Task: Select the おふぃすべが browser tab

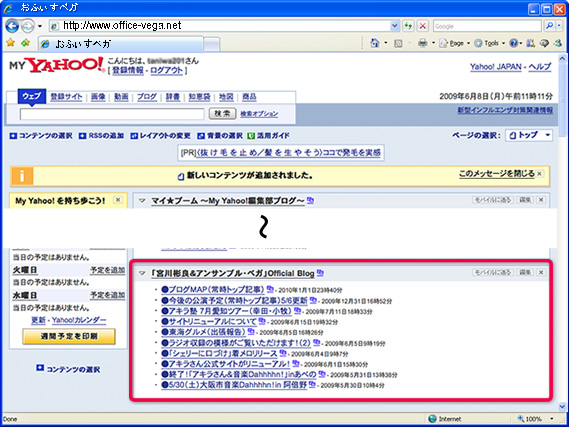Action: click(x=120, y=44)
